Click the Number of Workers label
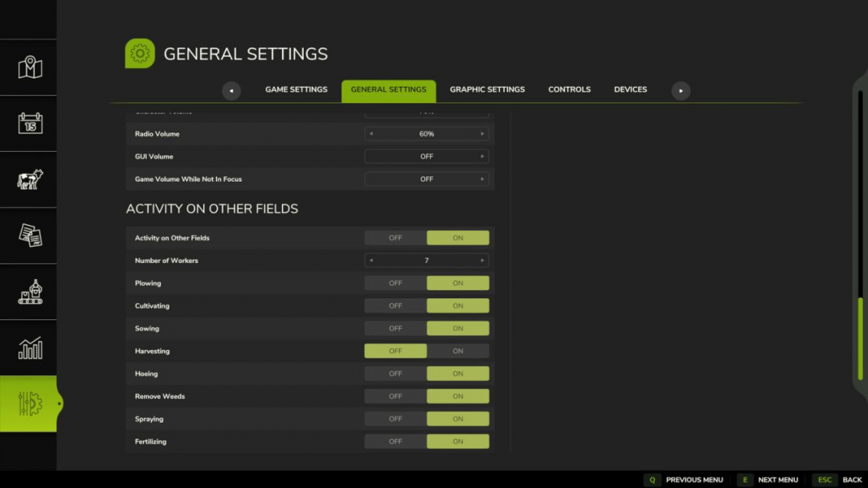 tap(166, 260)
